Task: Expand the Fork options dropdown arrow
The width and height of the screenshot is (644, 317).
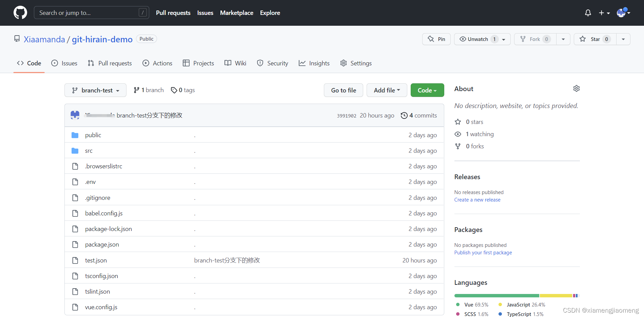Action: point(563,39)
